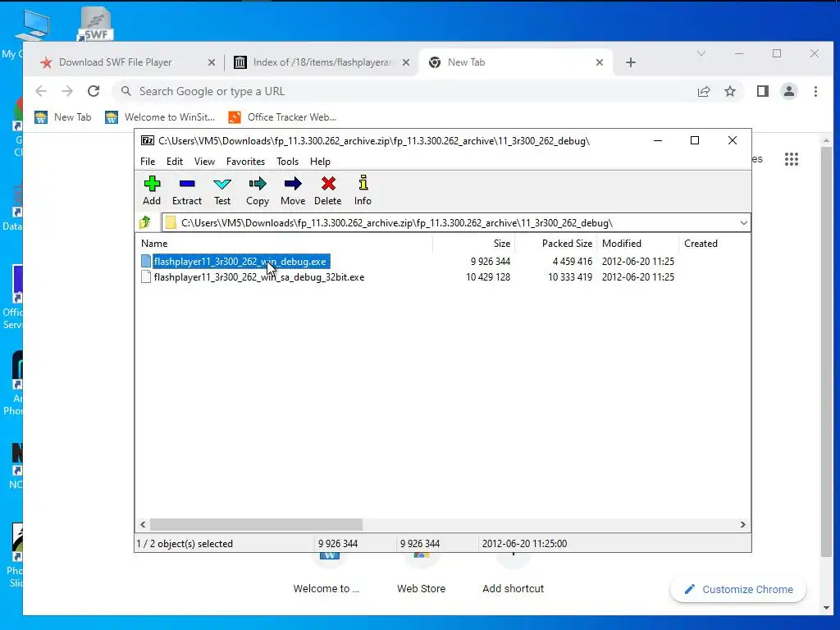This screenshot has width=840, height=630.
Task: Open Google apps grid
Action: pyautogui.click(x=792, y=159)
